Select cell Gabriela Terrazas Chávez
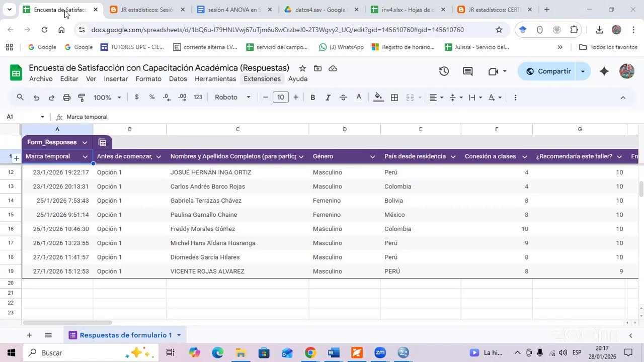The width and height of the screenshot is (644, 362). pyautogui.click(x=237, y=201)
